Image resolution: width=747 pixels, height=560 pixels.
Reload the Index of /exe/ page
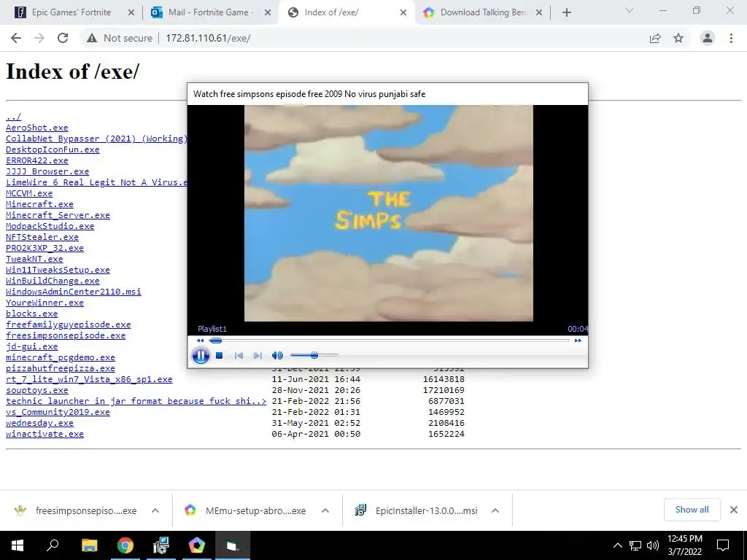[x=63, y=38]
